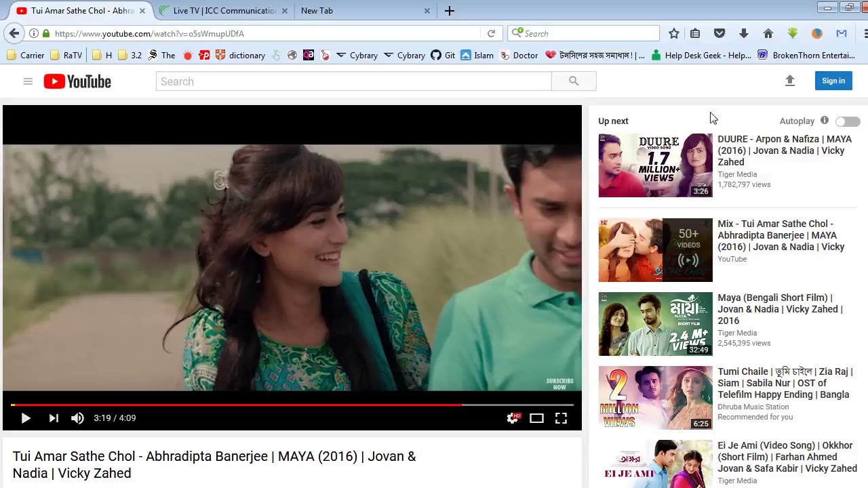
Task: Click the Sign in button
Action: point(833,81)
